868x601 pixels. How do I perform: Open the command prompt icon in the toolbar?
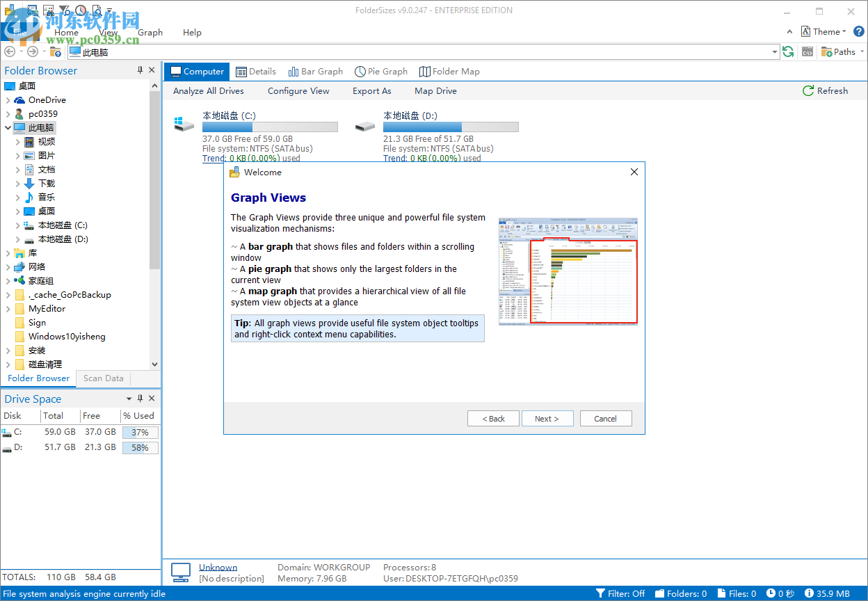tap(807, 51)
